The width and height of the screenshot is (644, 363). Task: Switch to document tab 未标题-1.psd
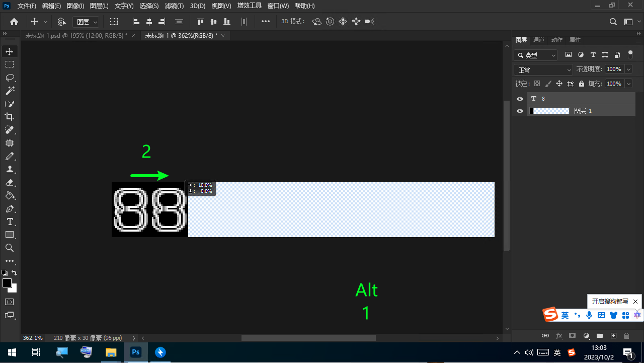pyautogui.click(x=76, y=35)
